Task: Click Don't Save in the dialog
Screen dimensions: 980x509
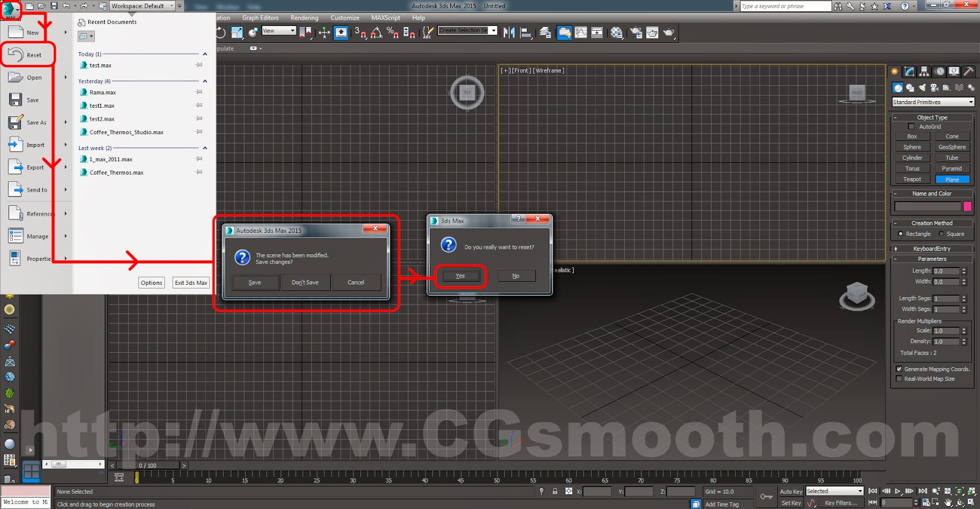Action: coord(305,282)
